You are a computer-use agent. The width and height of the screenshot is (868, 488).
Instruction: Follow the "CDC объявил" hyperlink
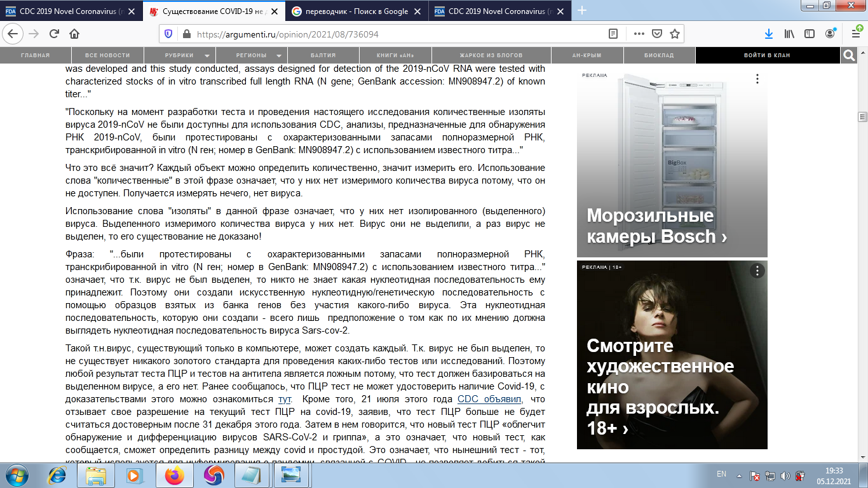click(x=489, y=400)
